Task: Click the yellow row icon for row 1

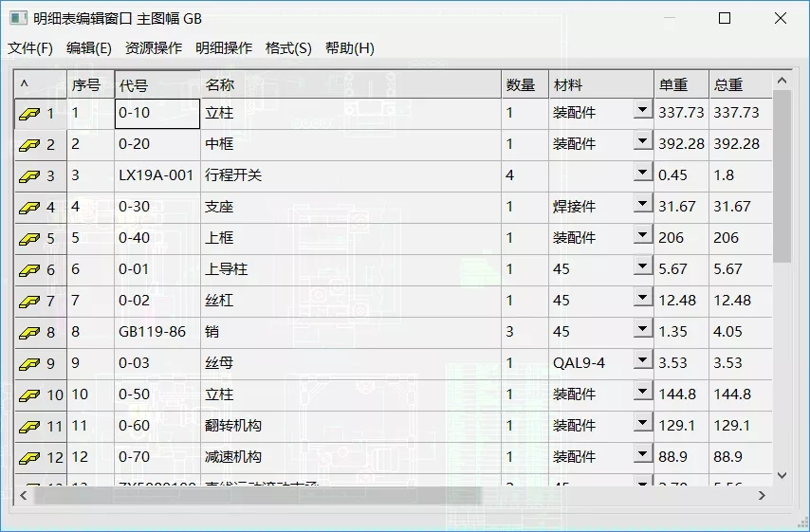Action: pyautogui.click(x=30, y=114)
